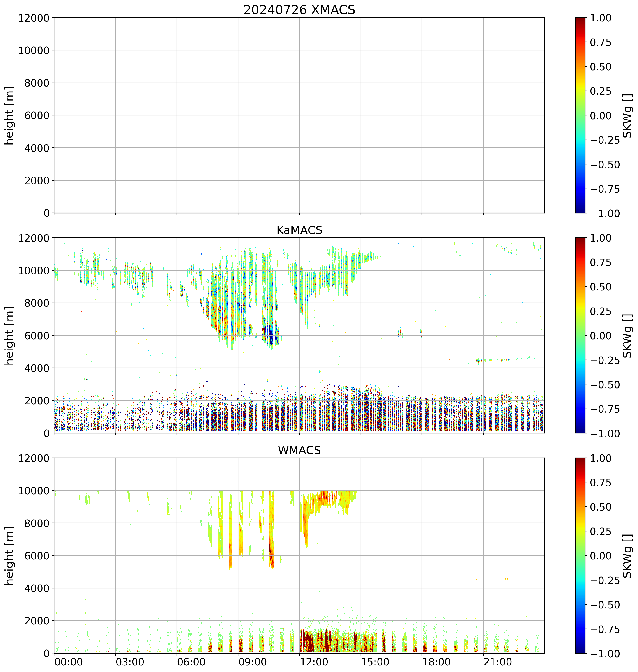Image resolution: width=638 pixels, height=672 pixels.
Task: Click the 06:00 time axis label
Action: pos(191,662)
